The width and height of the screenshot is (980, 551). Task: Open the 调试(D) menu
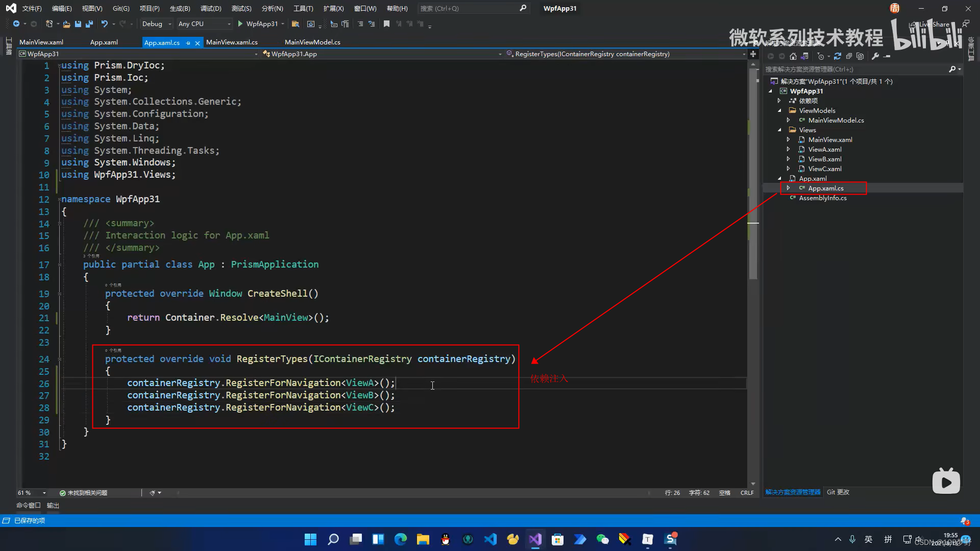211,9
